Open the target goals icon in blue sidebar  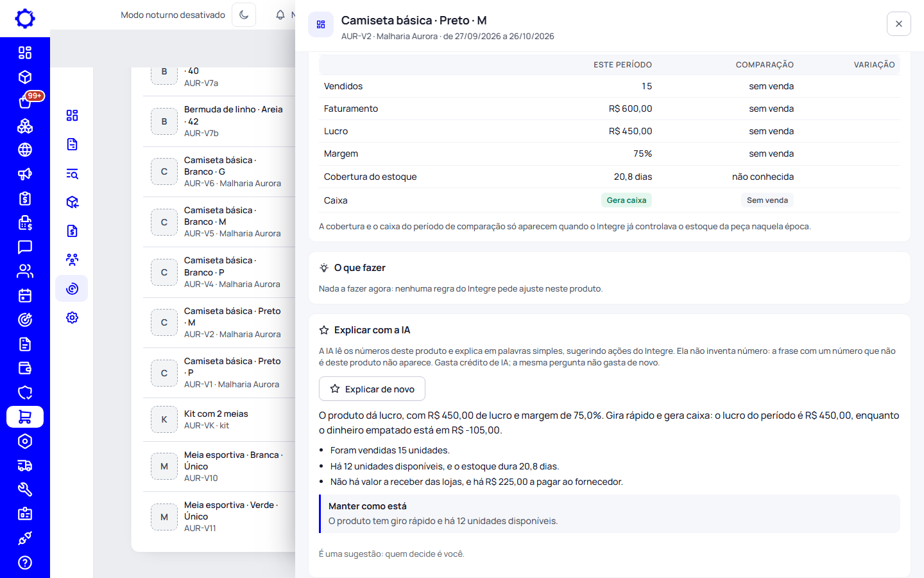[25, 320]
